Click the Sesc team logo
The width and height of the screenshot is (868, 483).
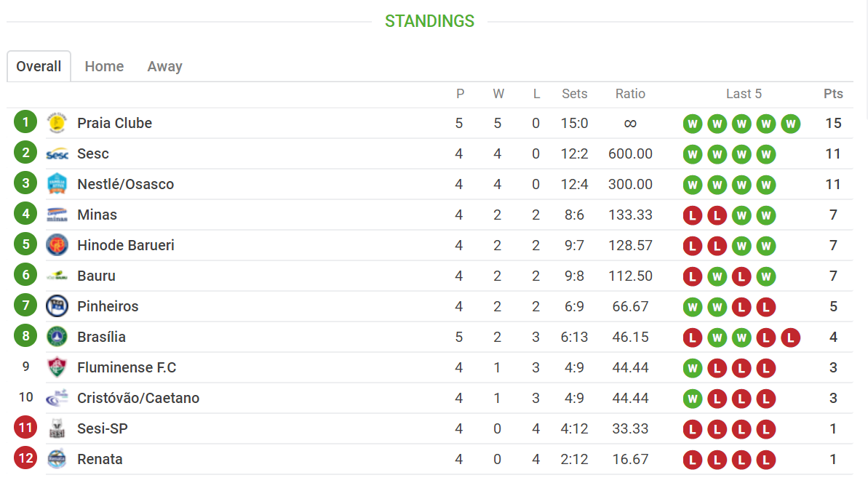click(x=57, y=153)
